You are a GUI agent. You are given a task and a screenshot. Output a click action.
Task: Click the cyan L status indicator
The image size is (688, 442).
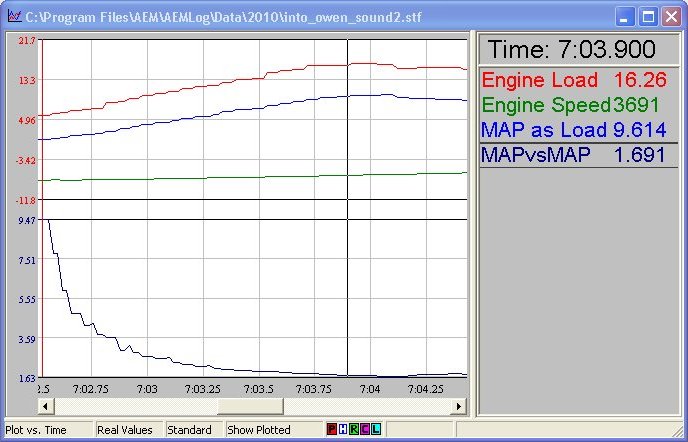(x=376, y=429)
